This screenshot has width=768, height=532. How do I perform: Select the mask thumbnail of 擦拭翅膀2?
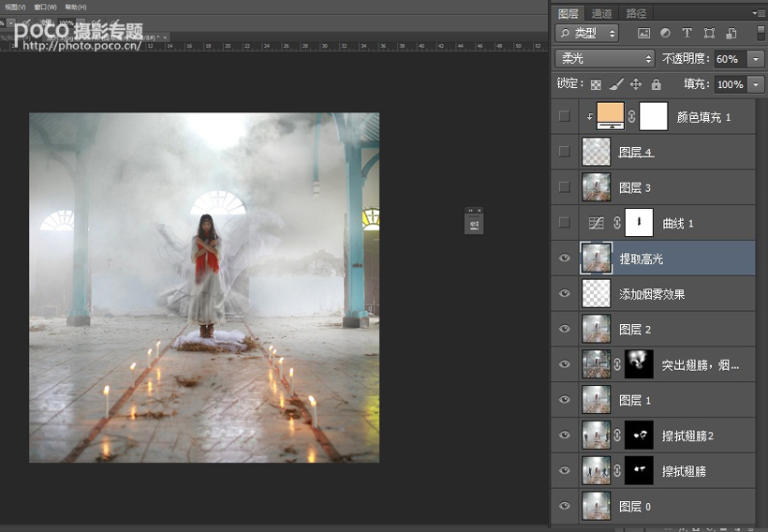pos(639,435)
